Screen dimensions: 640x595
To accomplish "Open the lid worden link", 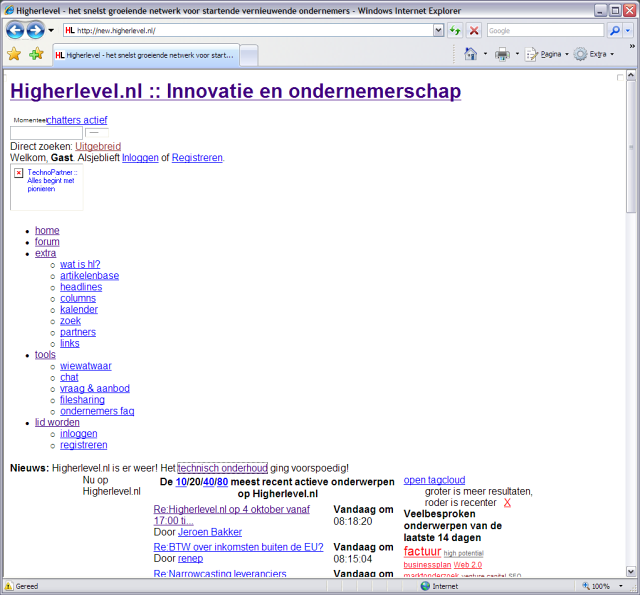I will tap(57, 422).
